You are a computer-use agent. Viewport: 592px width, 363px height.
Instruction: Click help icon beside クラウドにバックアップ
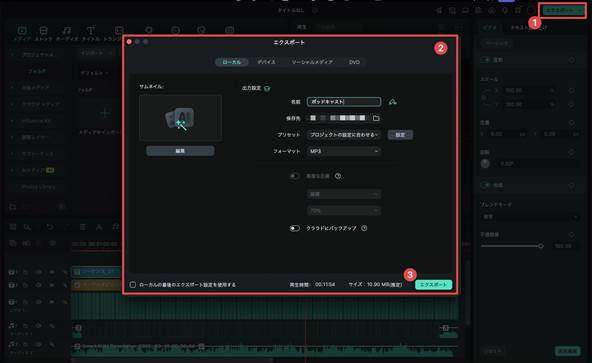364,228
